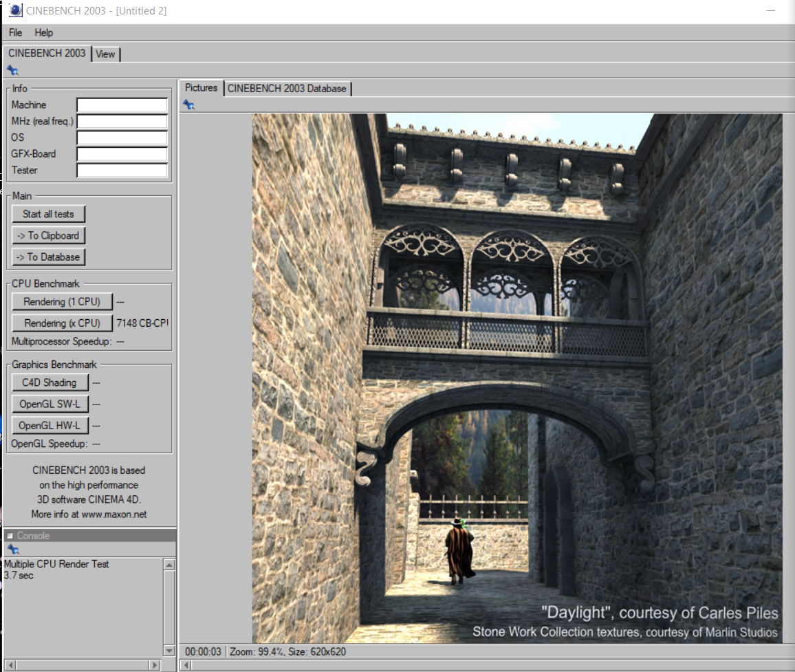Click the rendered Daylight picture
Screen dimensions: 795x672
517,378
